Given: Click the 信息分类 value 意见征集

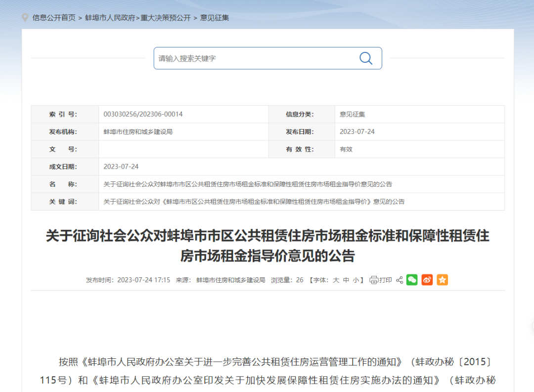Looking at the screenshot, I should [352, 114].
